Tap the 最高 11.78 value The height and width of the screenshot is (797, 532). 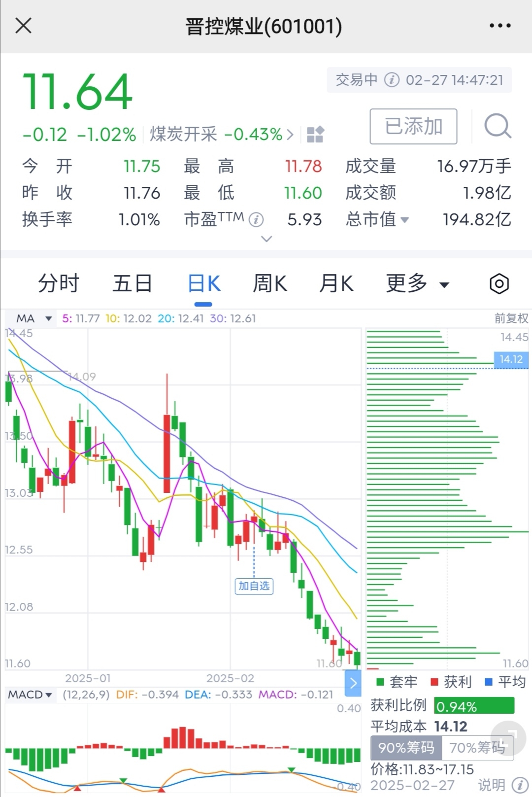coord(303,167)
